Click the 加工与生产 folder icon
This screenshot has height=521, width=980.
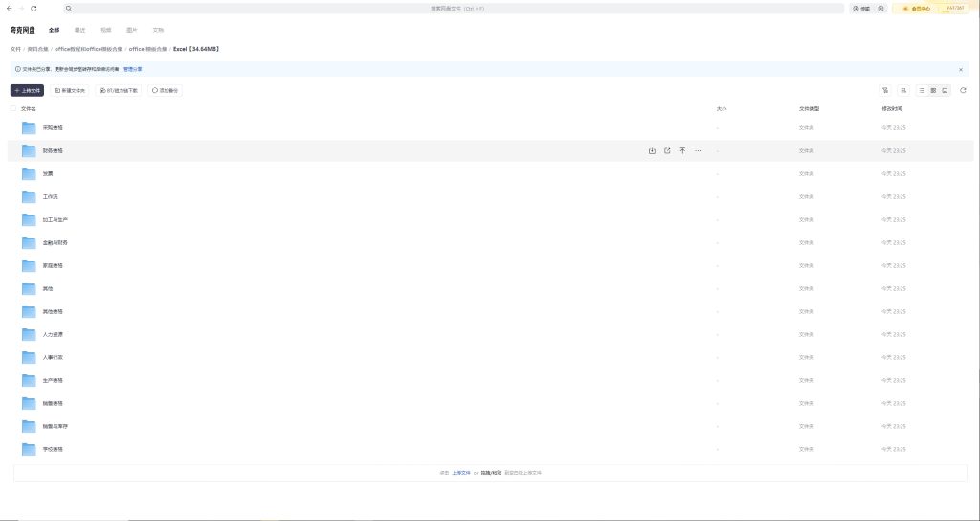tap(29, 220)
